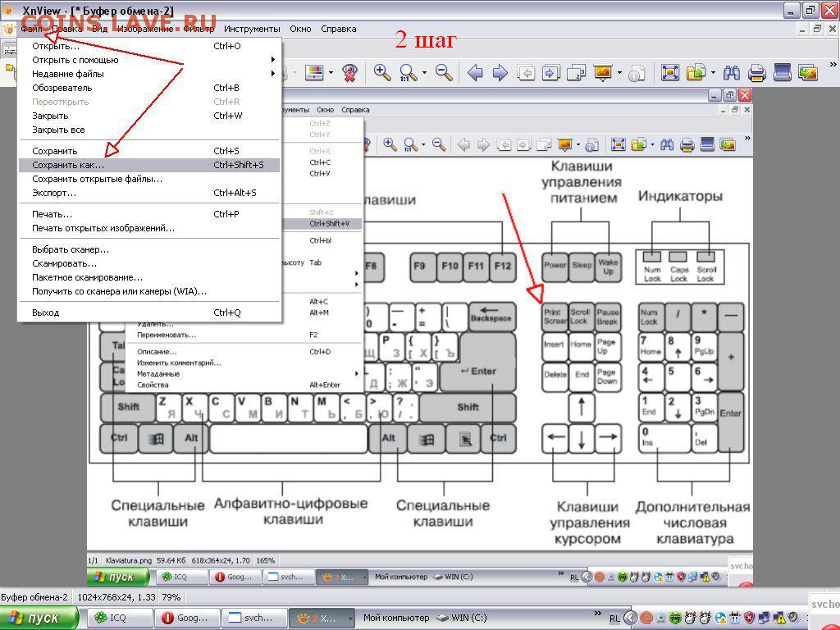Choose the Обозреватель menu entry
The width and height of the screenshot is (840, 630).
click(x=149, y=88)
